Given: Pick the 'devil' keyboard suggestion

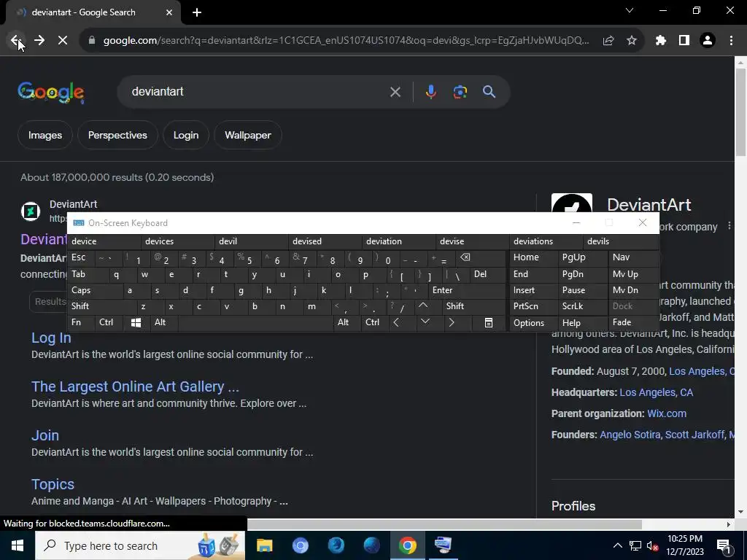Looking at the screenshot, I should pos(251,241).
